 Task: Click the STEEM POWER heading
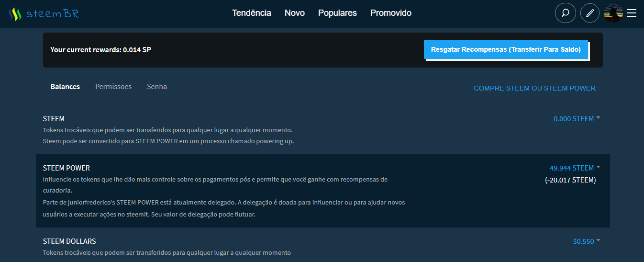67,168
